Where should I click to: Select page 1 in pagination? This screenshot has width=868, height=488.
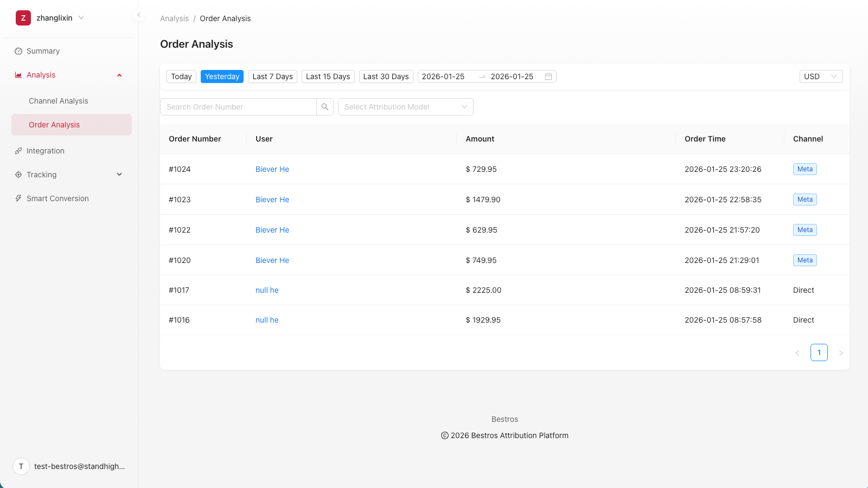pos(819,352)
